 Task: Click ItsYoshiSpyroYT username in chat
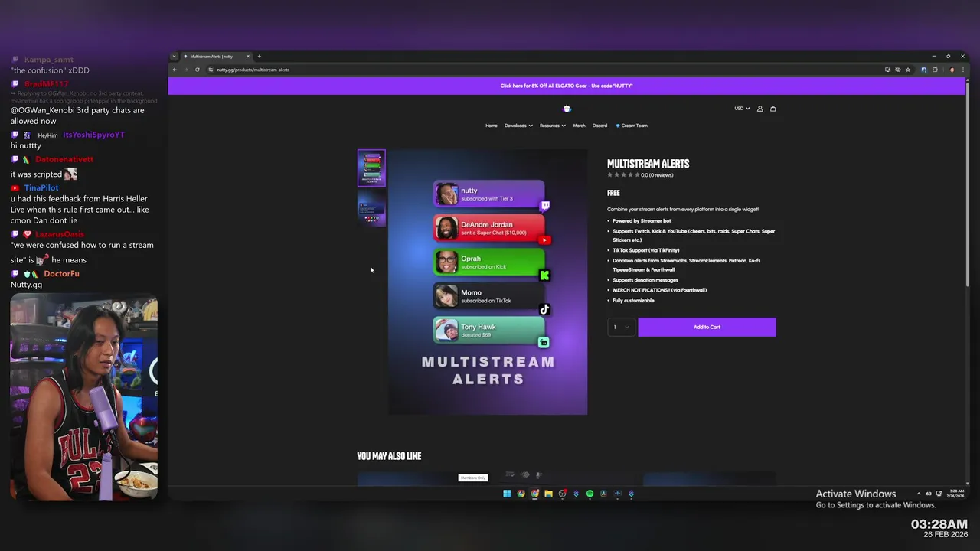tap(93, 135)
